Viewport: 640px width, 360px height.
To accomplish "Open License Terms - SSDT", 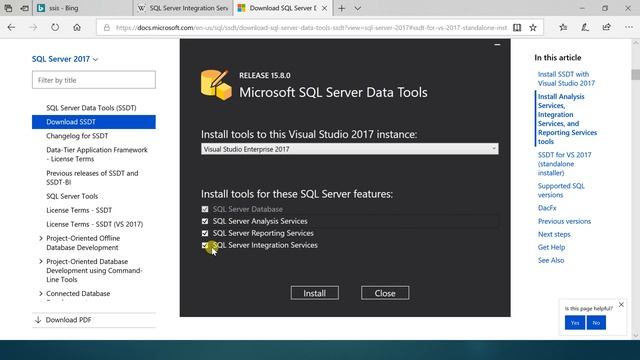I will (79, 210).
